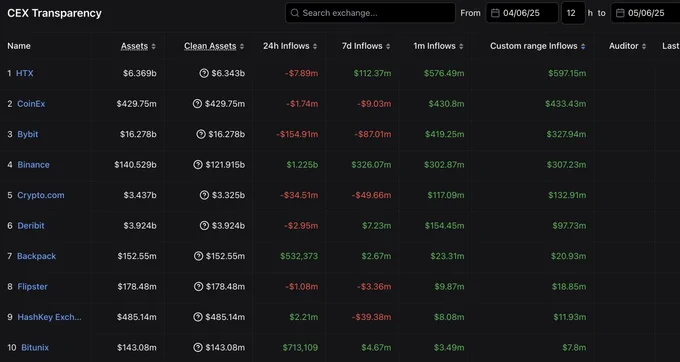Open Clean Assets info icon for HashKey
The image size is (680, 362).
[198, 317]
